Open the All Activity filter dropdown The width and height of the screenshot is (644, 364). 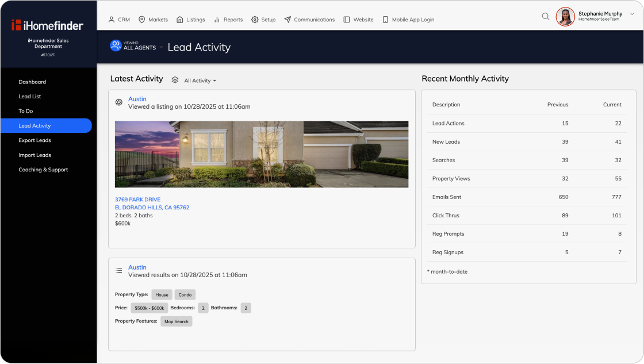200,81
